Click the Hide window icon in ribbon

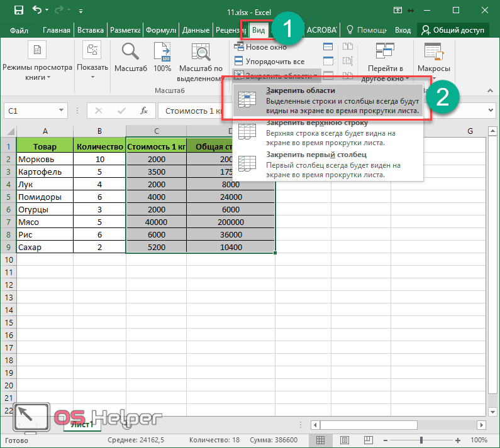[x=328, y=61]
